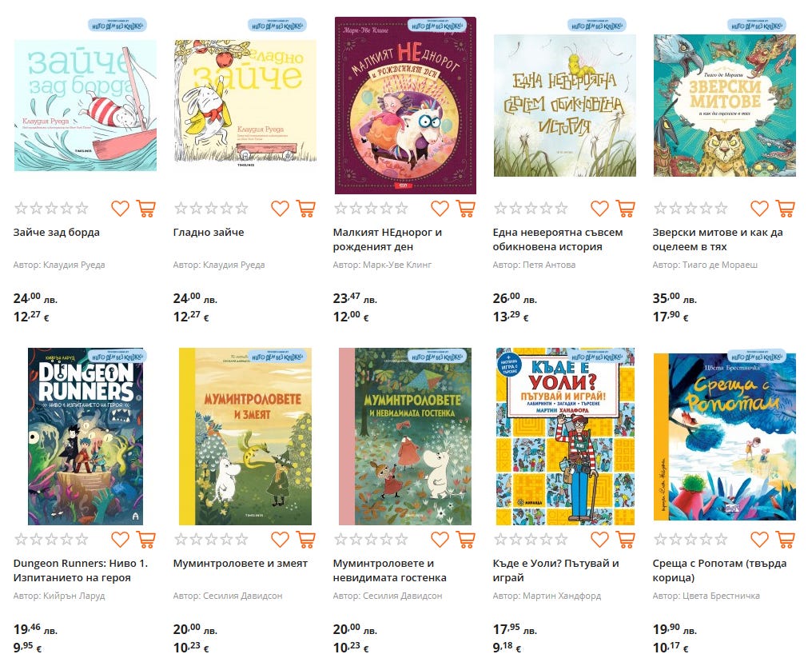Open Dungeon Runners cover image
This screenshot has height=666, width=812.
click(86, 437)
